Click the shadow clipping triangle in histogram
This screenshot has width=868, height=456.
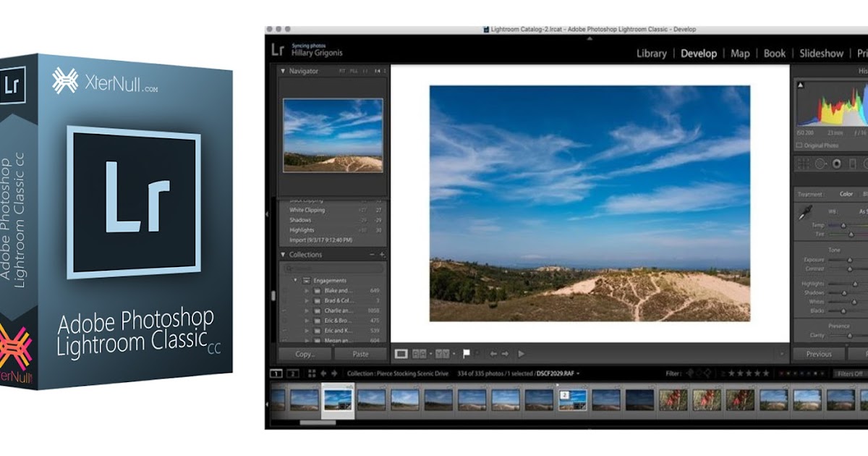coord(801,85)
